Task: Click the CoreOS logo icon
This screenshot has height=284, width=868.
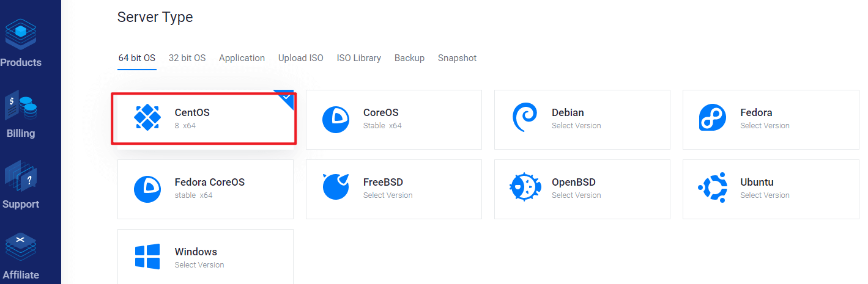Action: [336, 119]
